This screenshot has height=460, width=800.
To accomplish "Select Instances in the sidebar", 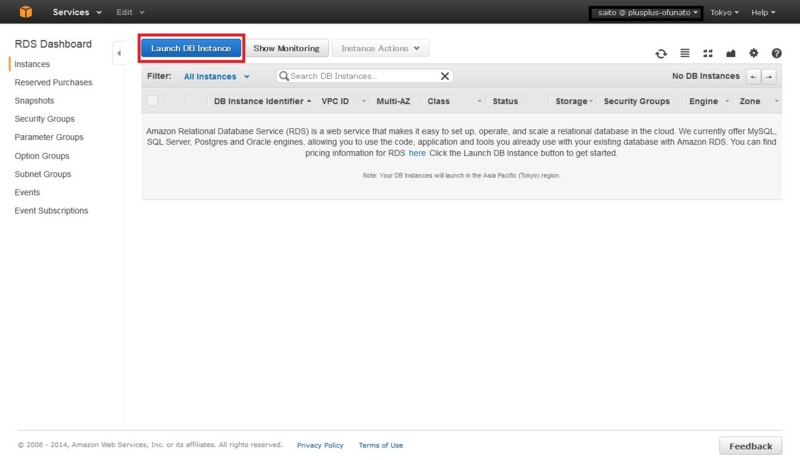I will pos(32,64).
